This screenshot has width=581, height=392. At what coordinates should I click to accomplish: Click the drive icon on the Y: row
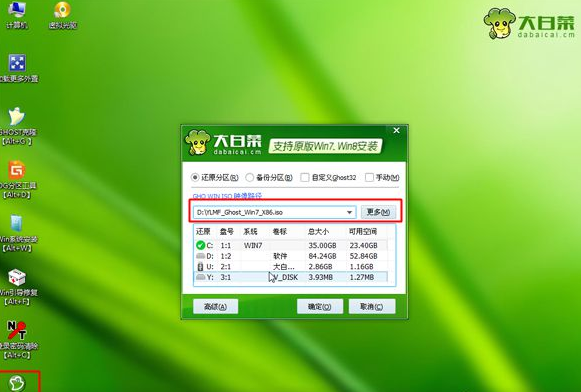(x=200, y=277)
